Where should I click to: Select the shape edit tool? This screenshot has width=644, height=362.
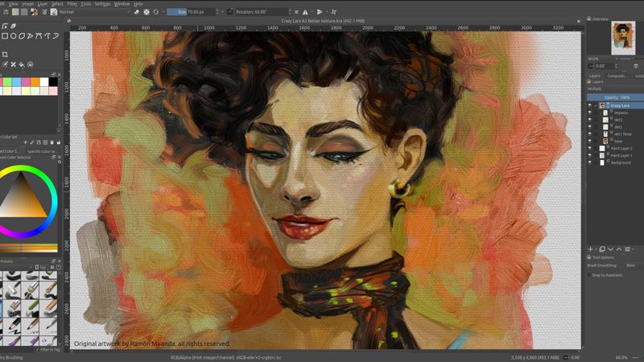[5, 26]
